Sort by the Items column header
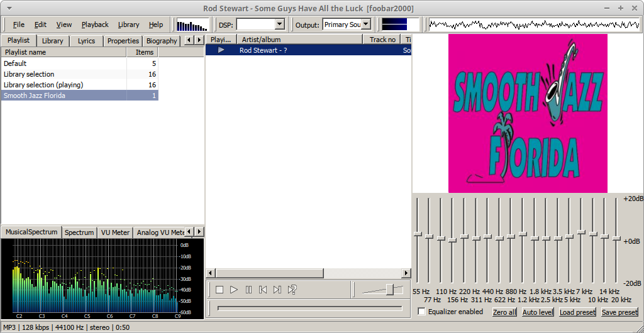The width and height of the screenshot is (644, 333). point(143,52)
